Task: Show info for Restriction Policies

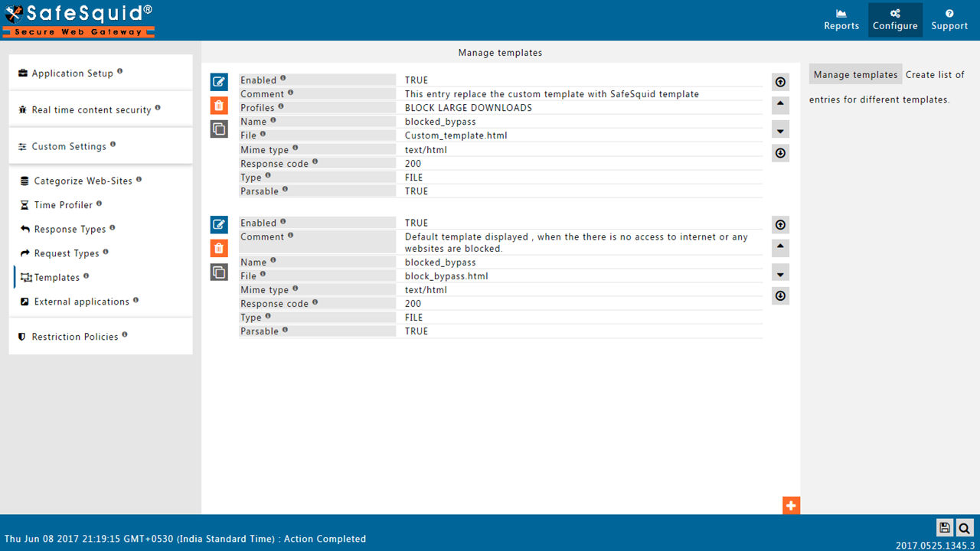Action: (125, 334)
